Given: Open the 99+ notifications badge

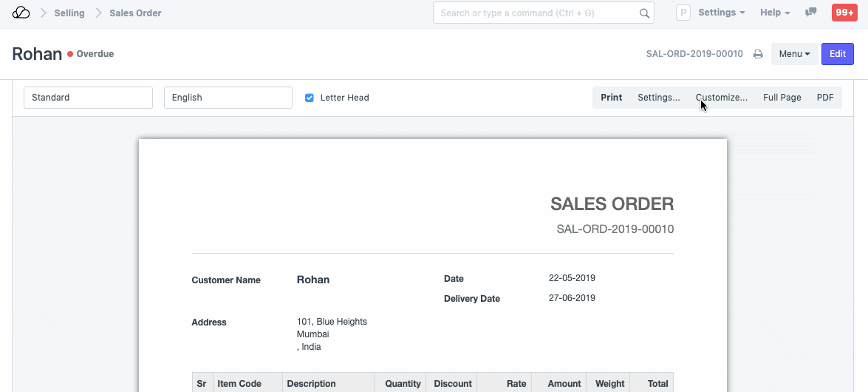Looking at the screenshot, I should click(844, 13).
